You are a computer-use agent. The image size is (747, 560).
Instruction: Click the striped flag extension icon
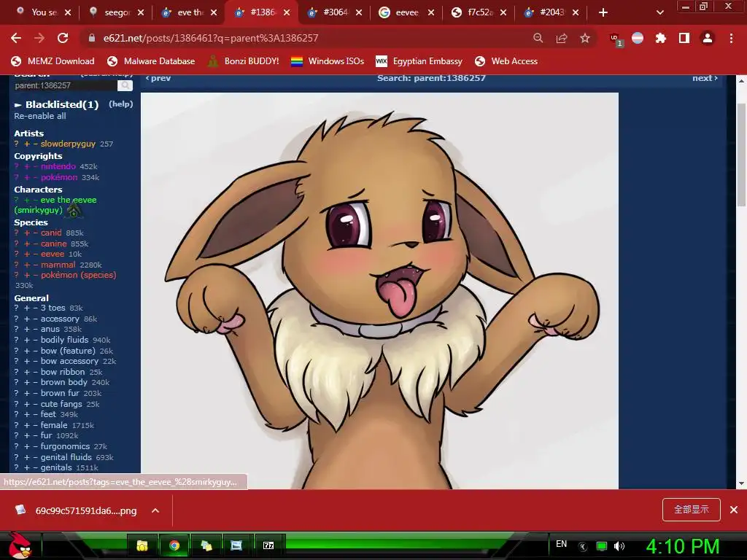[x=638, y=38]
